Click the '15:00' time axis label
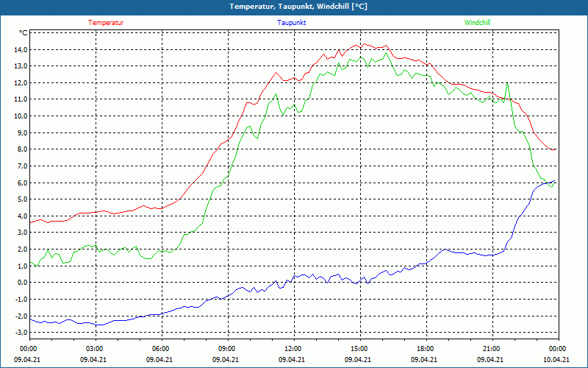This screenshot has width=588, height=368. point(358,349)
